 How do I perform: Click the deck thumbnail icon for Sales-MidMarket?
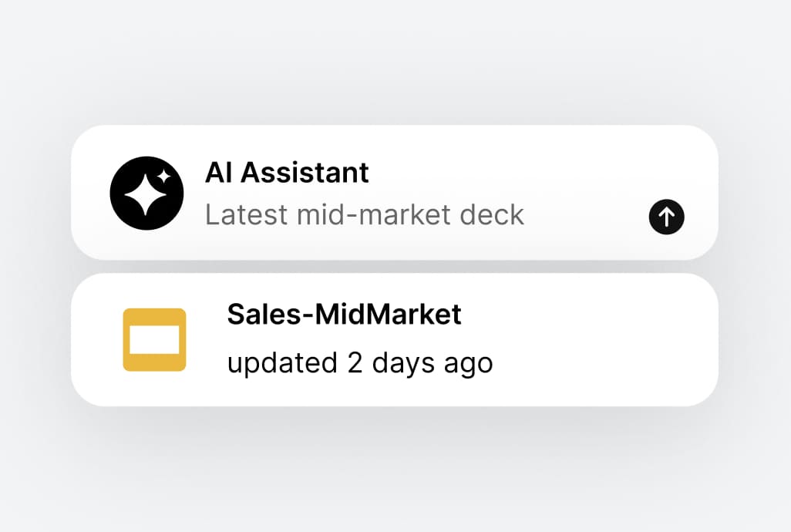pyautogui.click(x=154, y=339)
